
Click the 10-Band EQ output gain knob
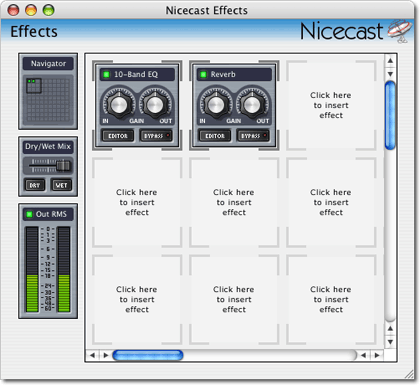(155, 105)
